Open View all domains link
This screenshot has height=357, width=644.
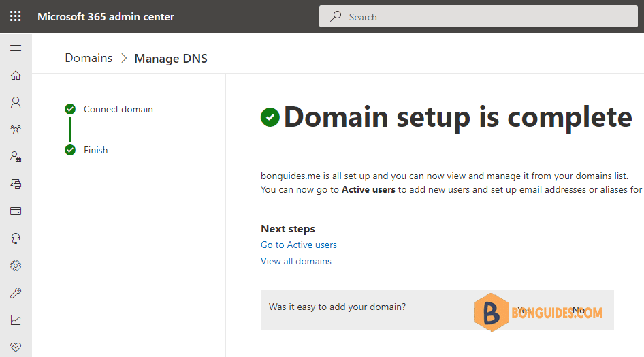click(x=295, y=262)
